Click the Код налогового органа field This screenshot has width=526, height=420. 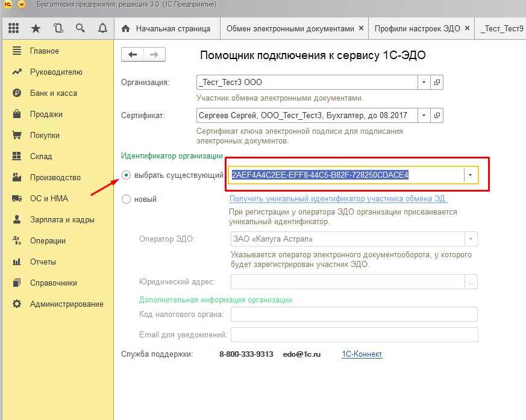(354, 315)
